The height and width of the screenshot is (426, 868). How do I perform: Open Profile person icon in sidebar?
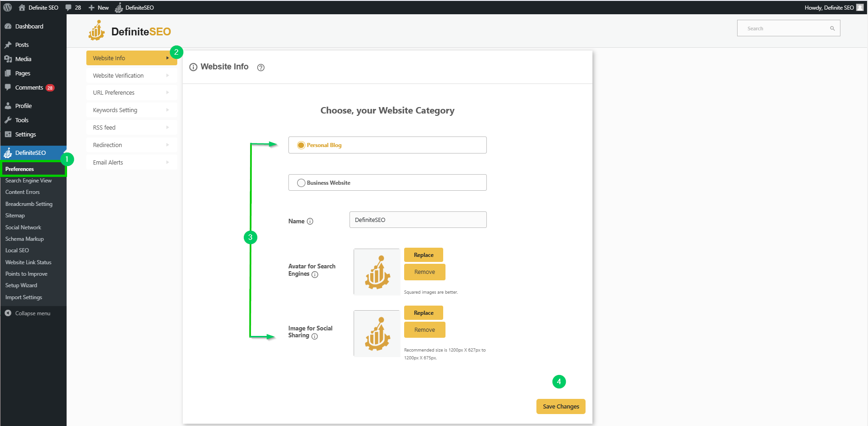click(x=8, y=106)
